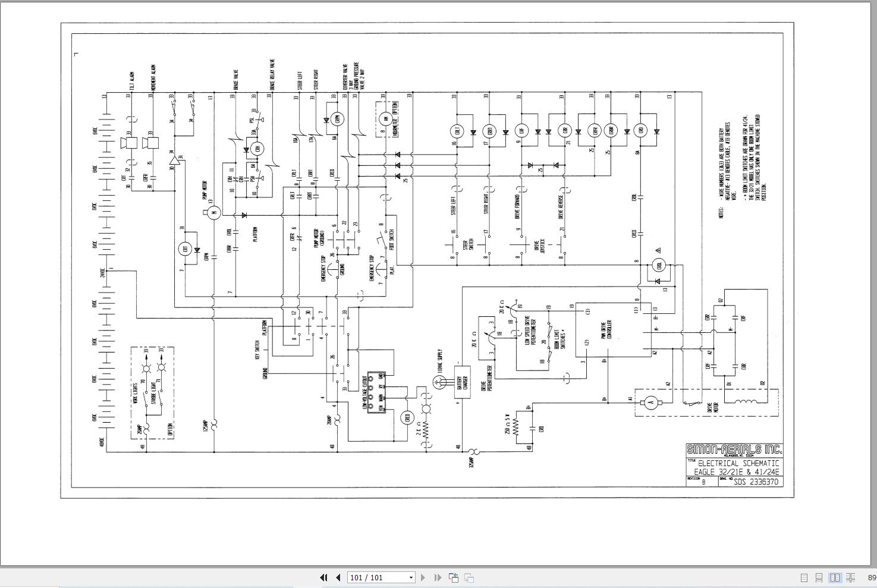Click the Simon-Aerials Inc. logo
The image size is (877, 588).
point(734,450)
